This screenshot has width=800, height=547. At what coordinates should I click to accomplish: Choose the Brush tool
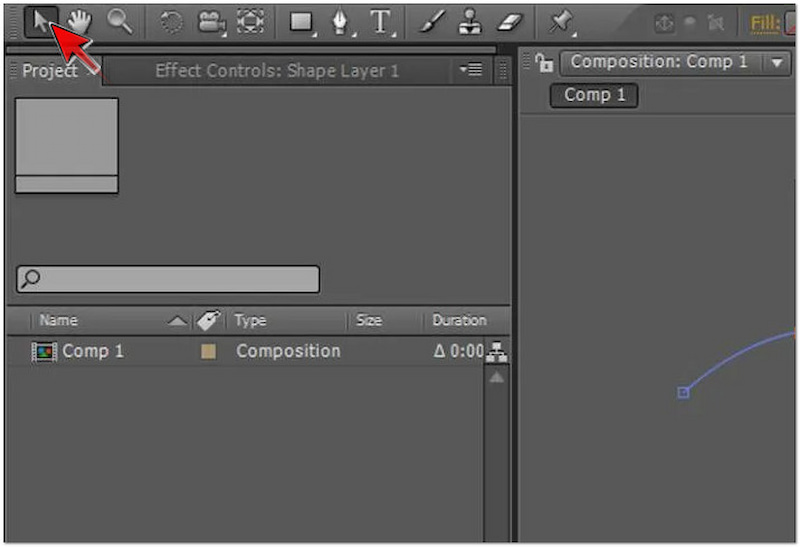(x=432, y=22)
